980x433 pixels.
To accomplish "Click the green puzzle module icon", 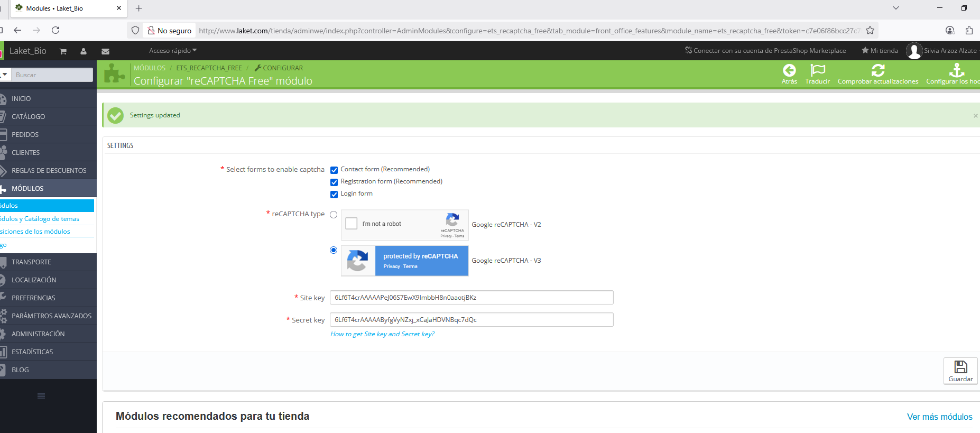I will (x=115, y=74).
